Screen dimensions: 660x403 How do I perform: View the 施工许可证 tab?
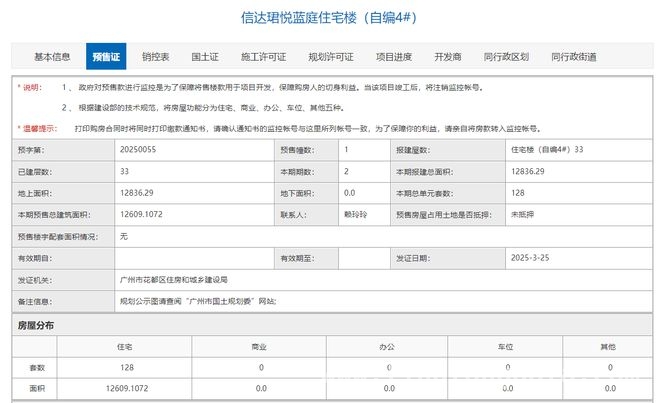point(263,57)
